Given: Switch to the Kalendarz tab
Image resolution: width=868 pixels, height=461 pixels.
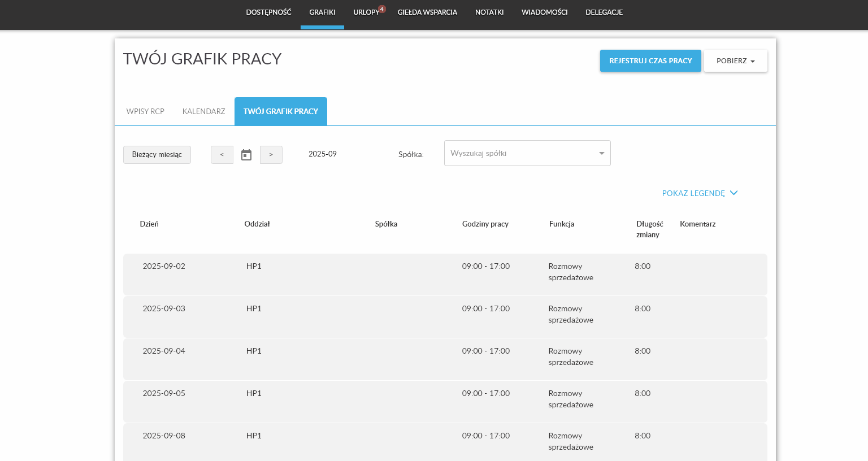Looking at the screenshot, I should 203,111.
